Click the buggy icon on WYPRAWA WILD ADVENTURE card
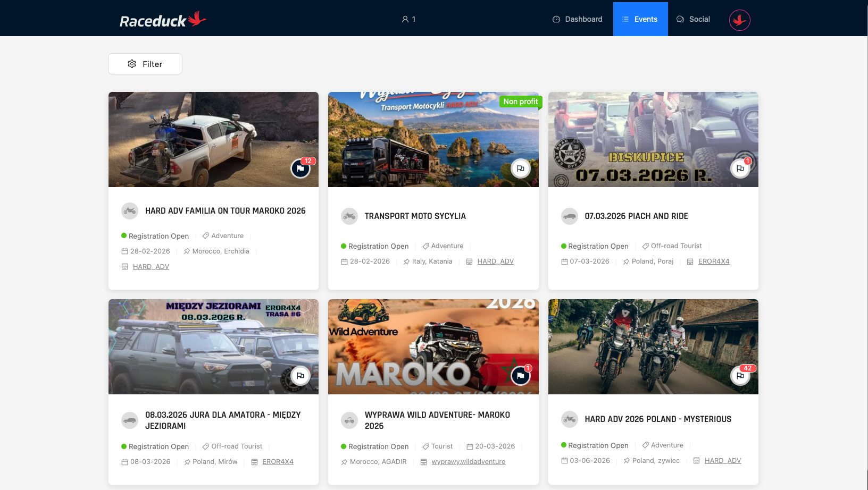 349,420
